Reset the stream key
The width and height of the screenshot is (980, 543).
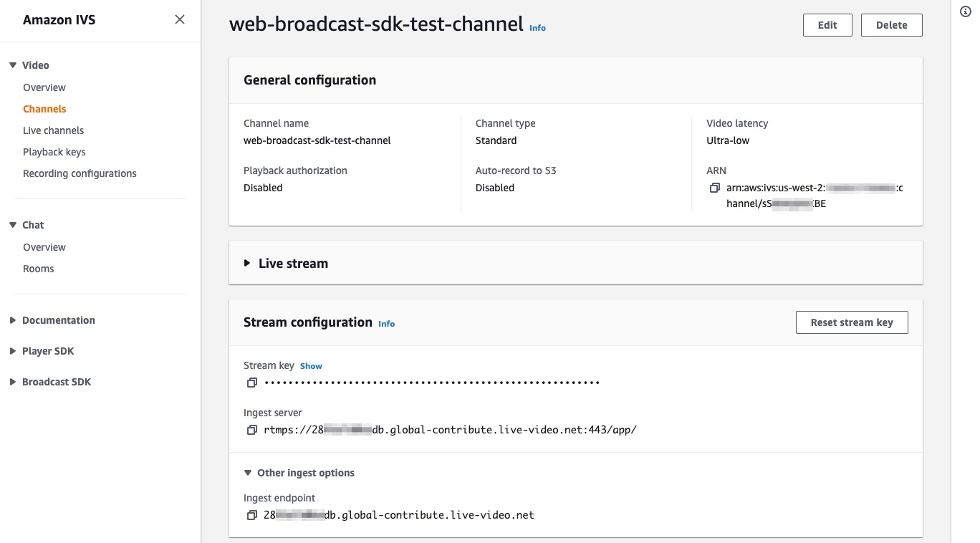pos(852,322)
